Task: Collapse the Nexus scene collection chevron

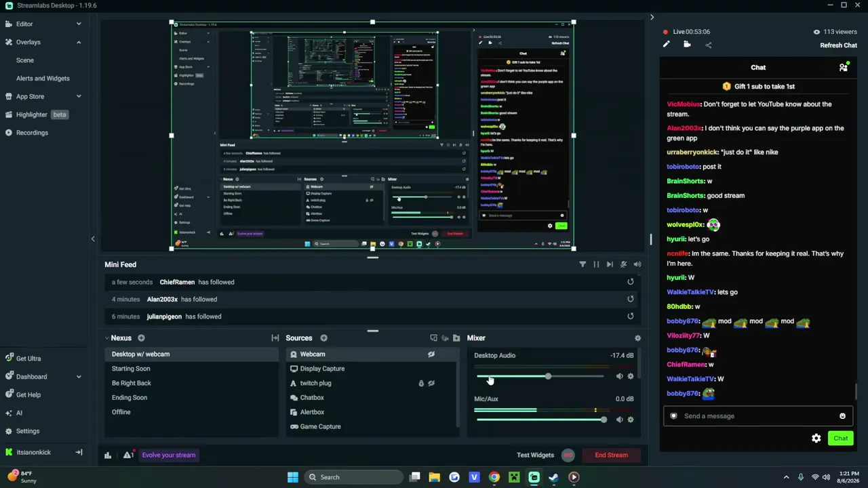Action: pos(106,338)
